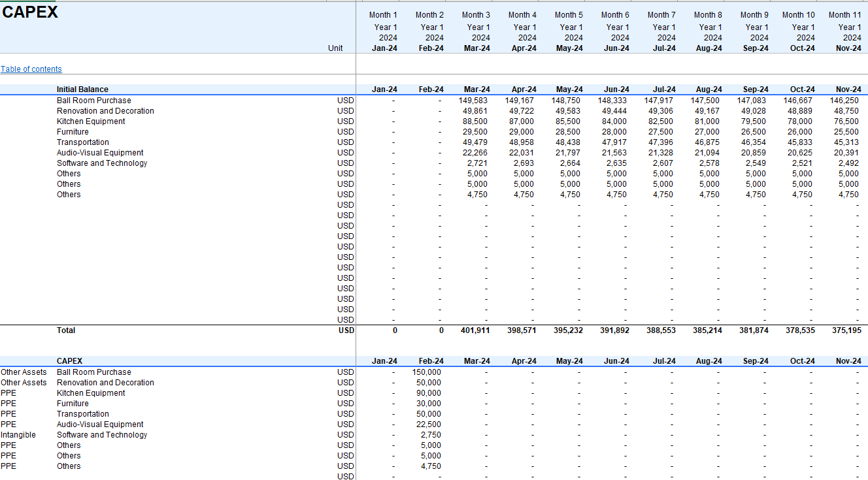Select Transportation Mar-24 balance 49,479
Viewport: 868px width, 480px height.
(476, 142)
